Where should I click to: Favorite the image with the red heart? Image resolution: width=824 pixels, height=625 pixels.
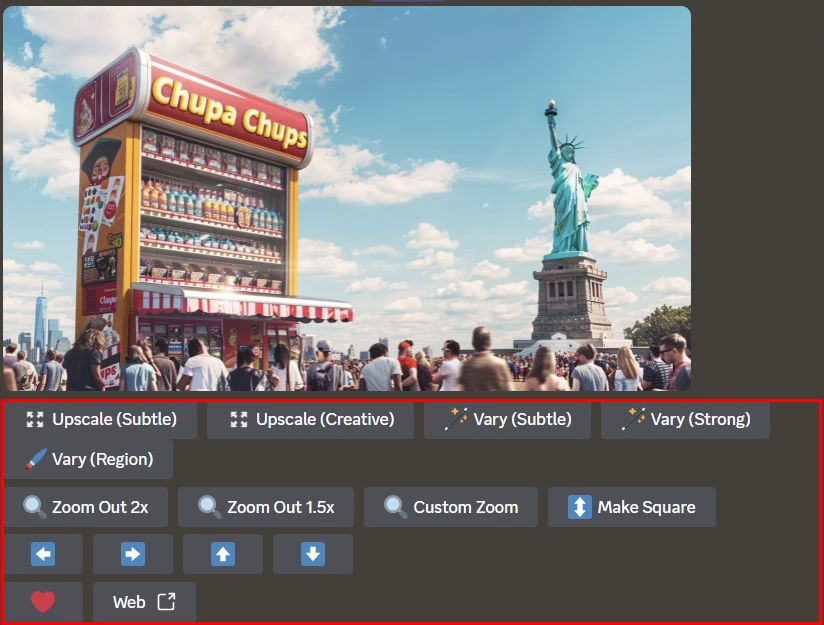coord(44,602)
